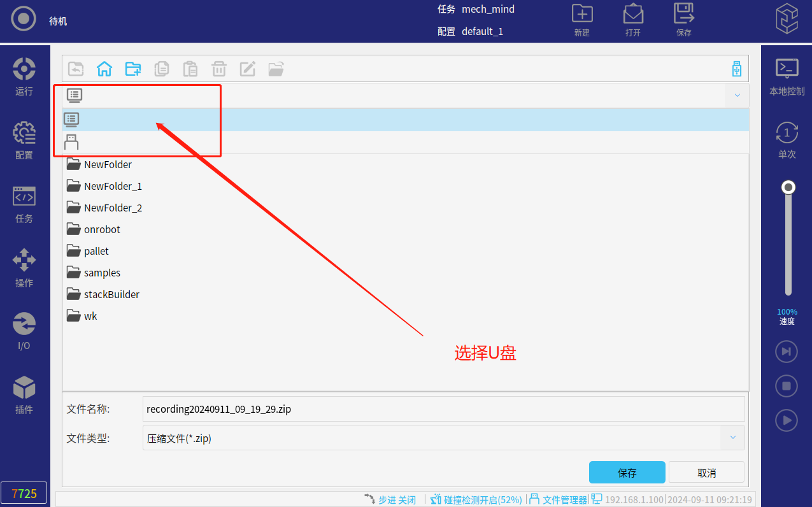The image size is (812, 507).
Task: Toggle 本地控制 local control mode
Action: pyautogui.click(x=787, y=76)
